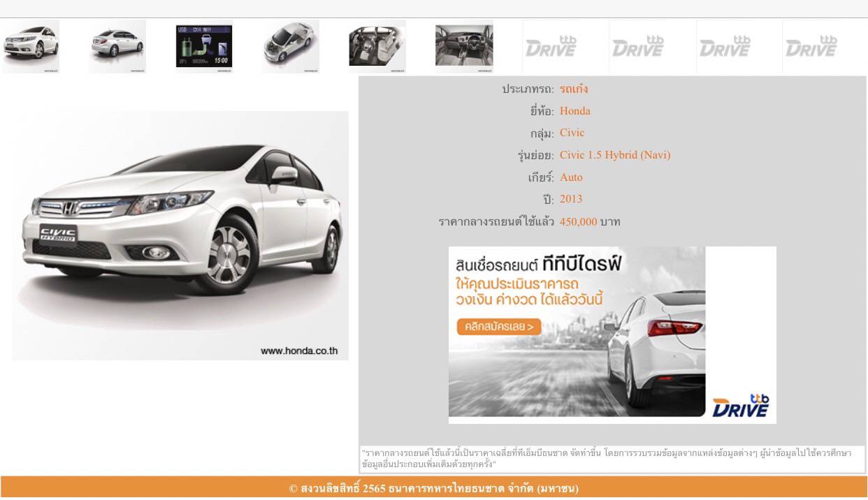Click the กลุ่ม label
Screen dimensions: 868x500
[x=542, y=133]
